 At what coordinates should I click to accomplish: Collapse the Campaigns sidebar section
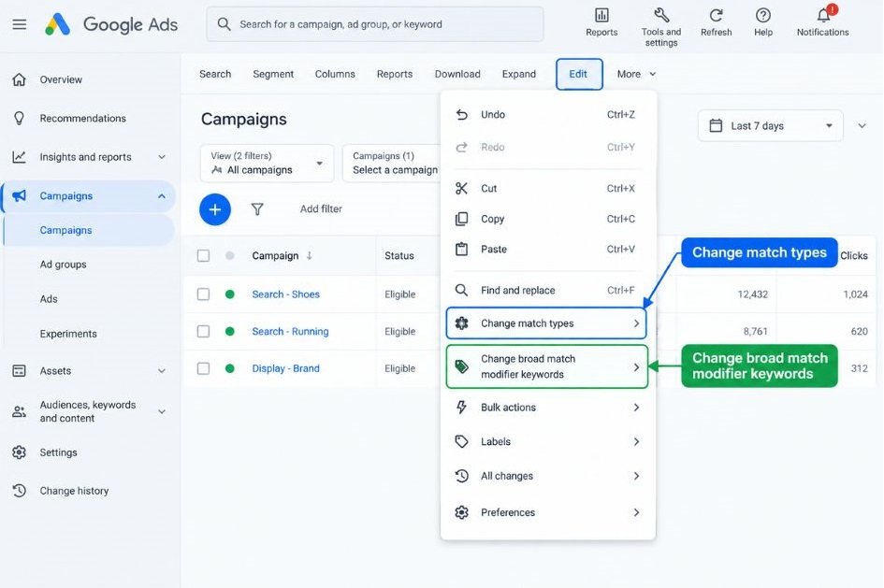pos(162,196)
